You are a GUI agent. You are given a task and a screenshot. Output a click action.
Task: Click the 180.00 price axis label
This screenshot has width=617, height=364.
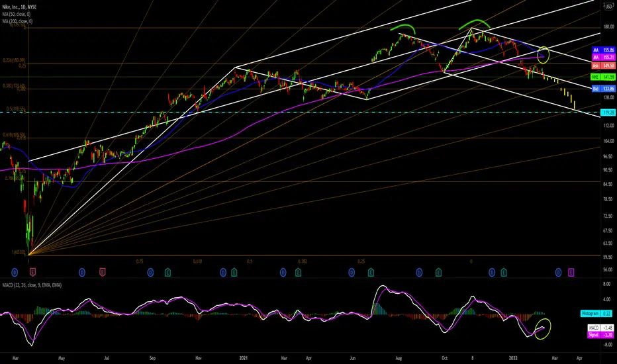608,27
